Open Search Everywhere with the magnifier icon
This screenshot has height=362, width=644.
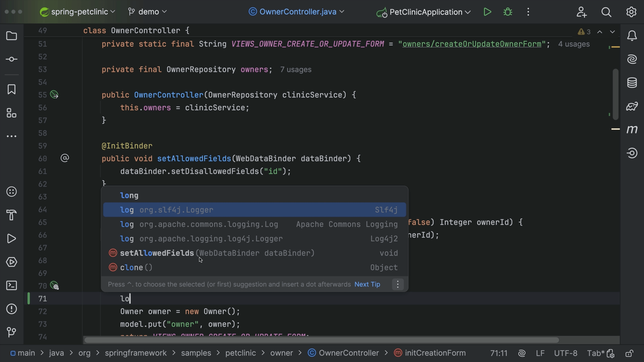(606, 12)
